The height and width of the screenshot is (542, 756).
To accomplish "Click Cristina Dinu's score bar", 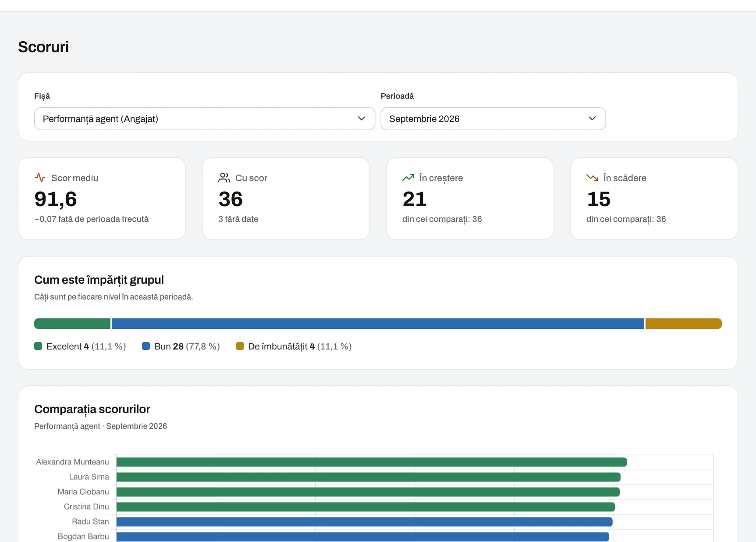I will 366,507.
